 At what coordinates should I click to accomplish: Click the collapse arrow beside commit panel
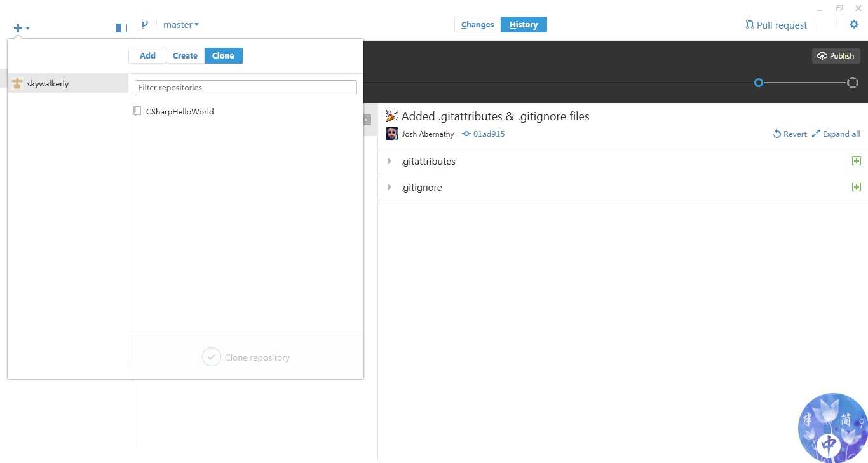click(x=367, y=120)
